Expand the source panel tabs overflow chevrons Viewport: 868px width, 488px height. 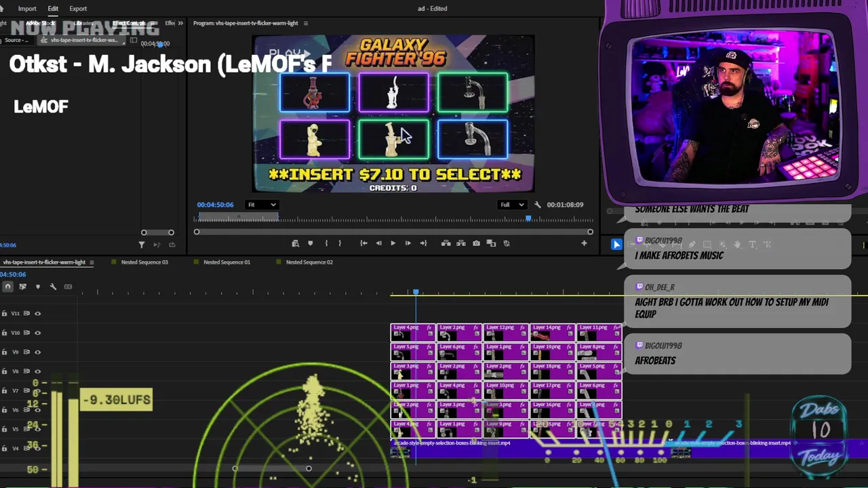[180, 23]
